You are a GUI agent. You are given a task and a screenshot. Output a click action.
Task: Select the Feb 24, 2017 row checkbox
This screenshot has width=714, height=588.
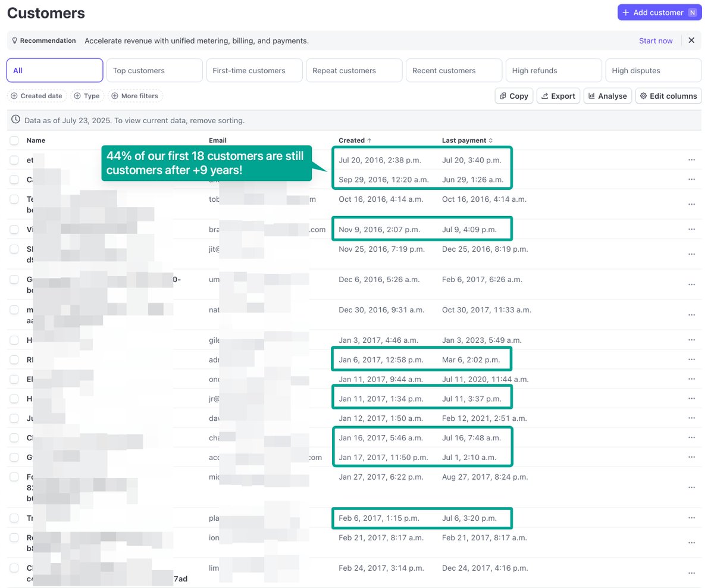pyautogui.click(x=14, y=568)
